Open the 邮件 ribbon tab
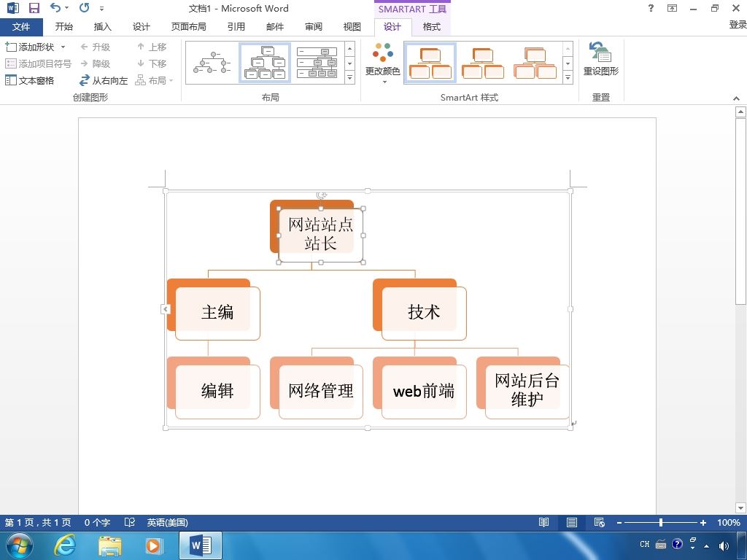747x560 pixels. tap(275, 27)
